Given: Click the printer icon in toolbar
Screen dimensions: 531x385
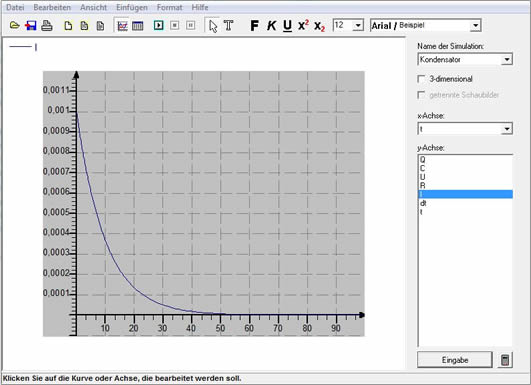Looking at the screenshot, I should pos(47,26).
